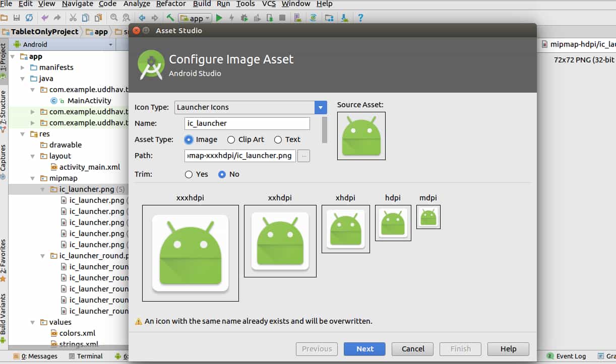Screen dimensions: 616x364
Task: Click the Paste icon in the toolbar
Action: coord(98,18)
